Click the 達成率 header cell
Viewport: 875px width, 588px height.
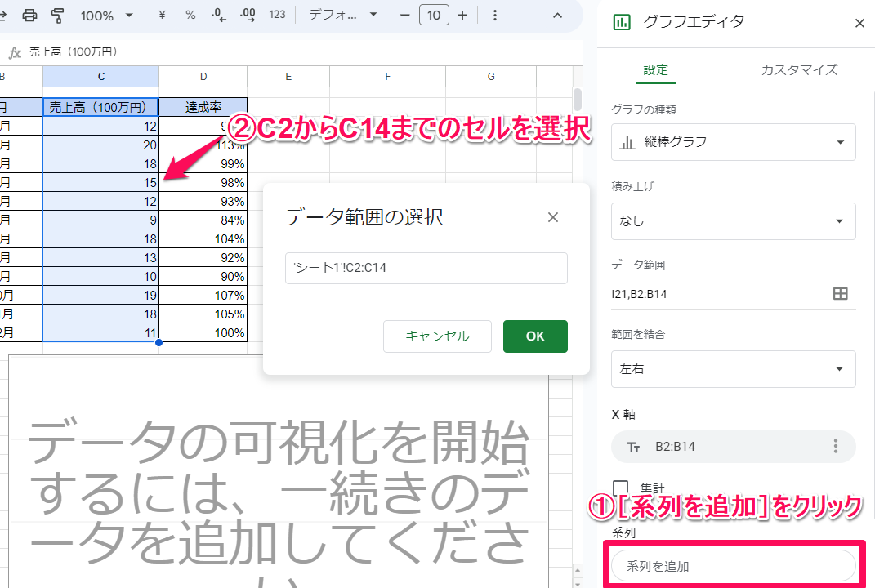pyautogui.click(x=203, y=107)
